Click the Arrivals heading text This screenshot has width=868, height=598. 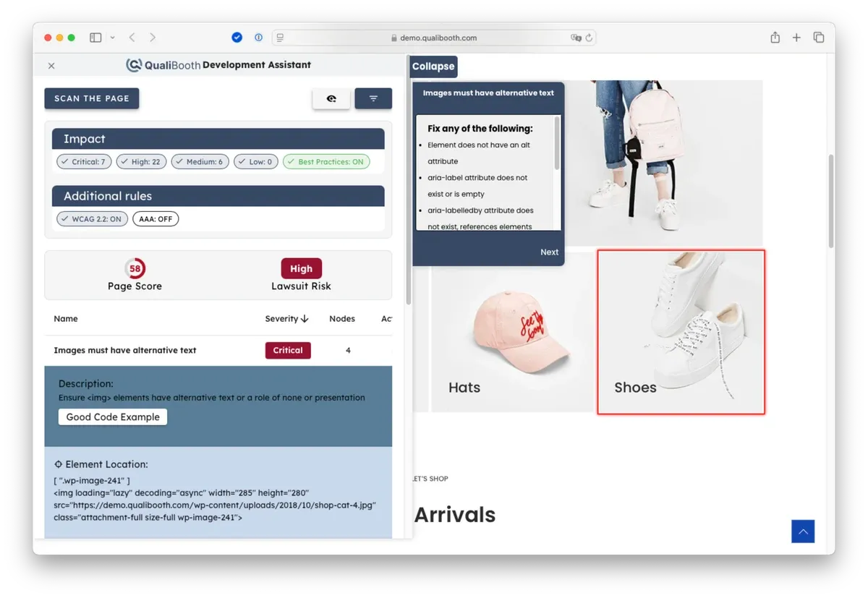coord(455,515)
